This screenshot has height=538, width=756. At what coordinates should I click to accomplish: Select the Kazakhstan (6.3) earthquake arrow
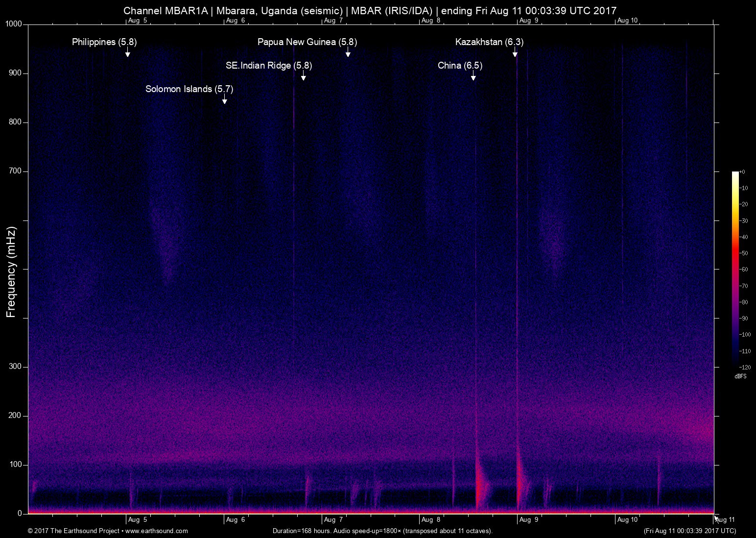point(515,54)
